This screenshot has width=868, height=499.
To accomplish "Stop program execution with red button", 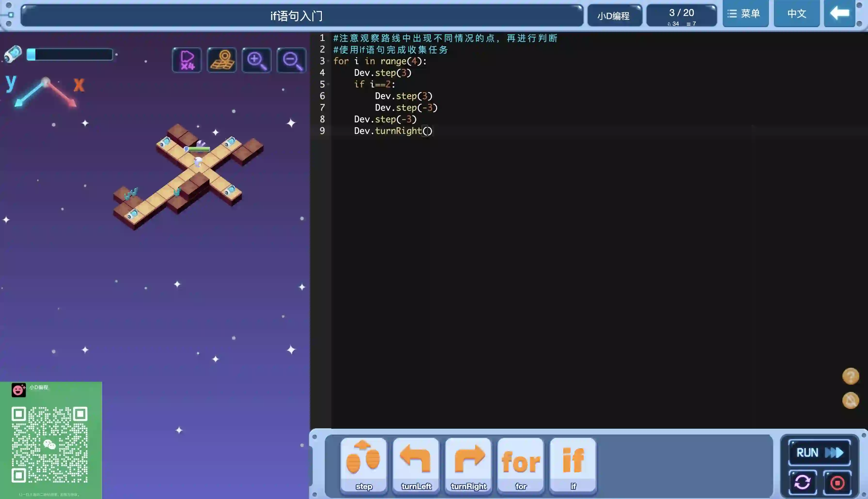I will coord(837,483).
